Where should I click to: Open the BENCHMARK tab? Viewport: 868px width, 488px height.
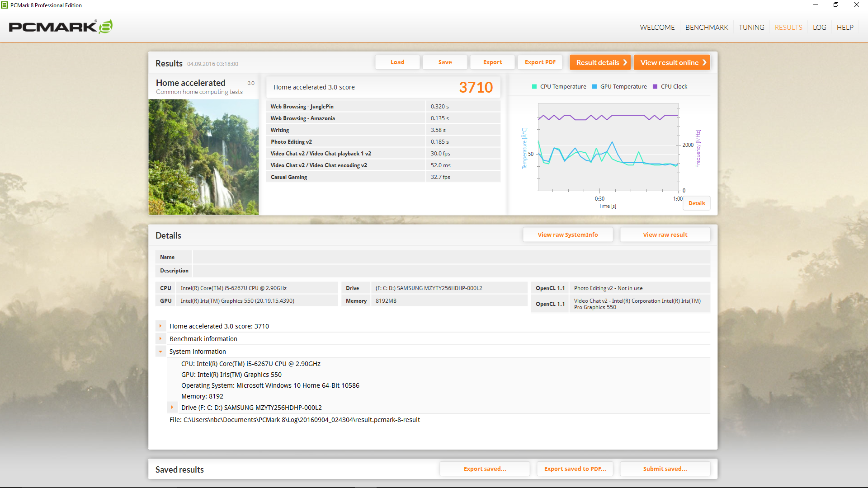(707, 27)
